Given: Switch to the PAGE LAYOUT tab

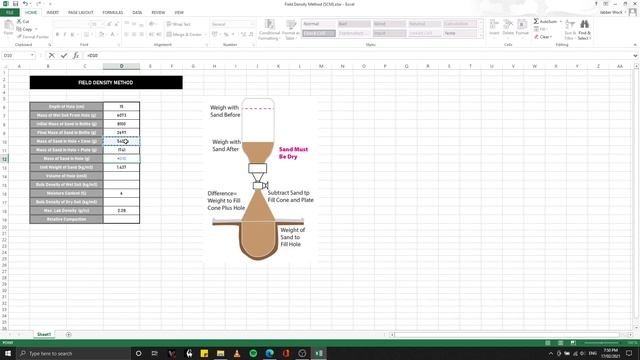Looking at the screenshot, I should click(81, 13).
